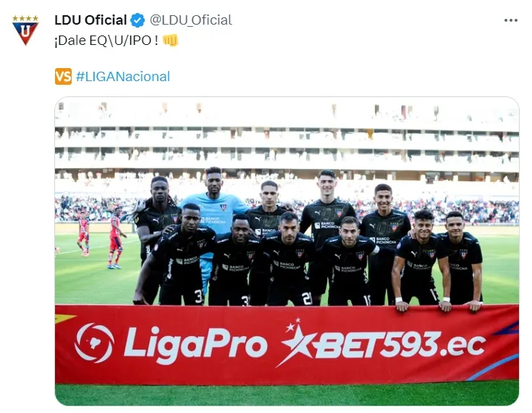This screenshot has height=413, width=532.
Task: Open the #LIGANacional hashtag
Action: pyautogui.click(x=123, y=76)
